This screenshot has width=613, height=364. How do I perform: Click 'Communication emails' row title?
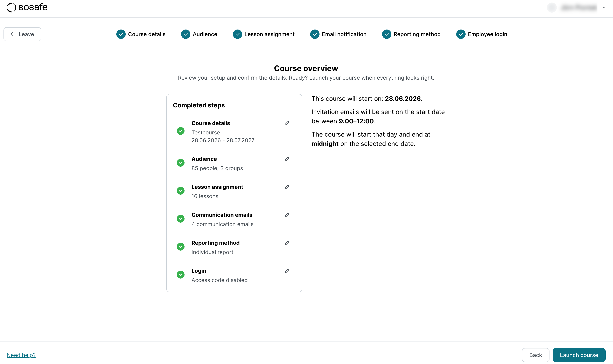[222, 215]
